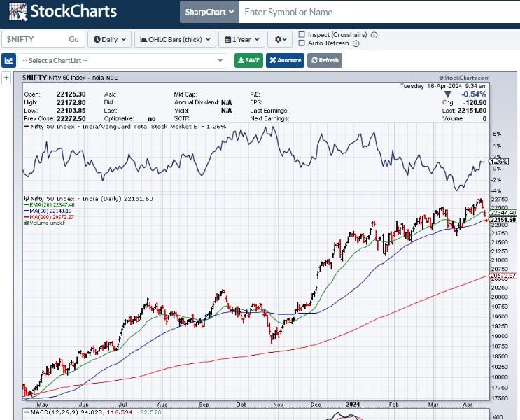The image size is (520, 420).
Task: Click the $NIFTY ticker title on chart
Action: pyautogui.click(x=34, y=78)
